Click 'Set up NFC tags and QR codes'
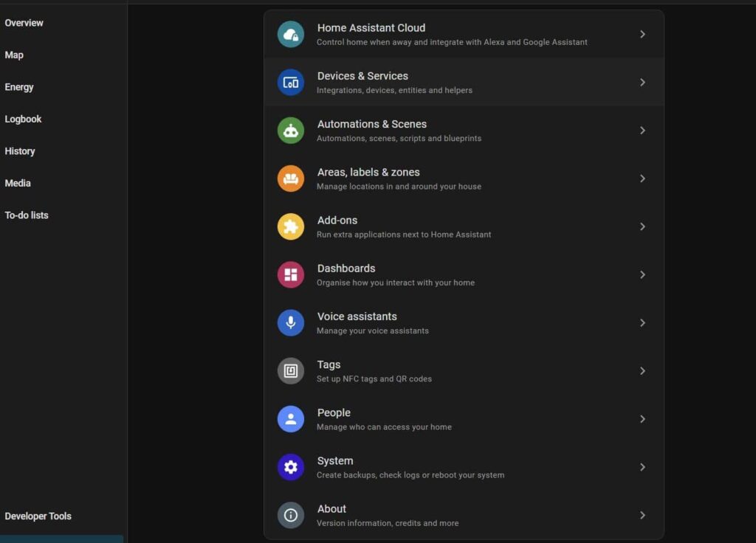This screenshot has width=756, height=543. (374, 378)
